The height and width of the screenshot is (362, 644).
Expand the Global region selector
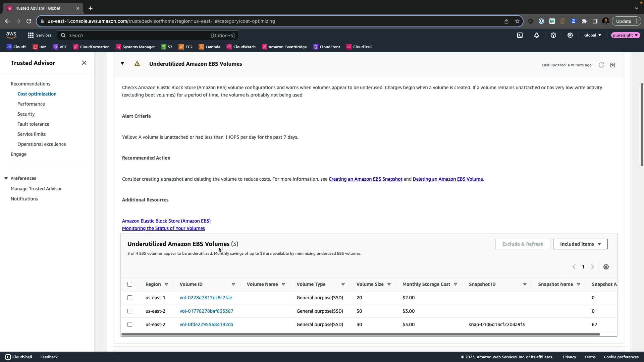coord(593,35)
